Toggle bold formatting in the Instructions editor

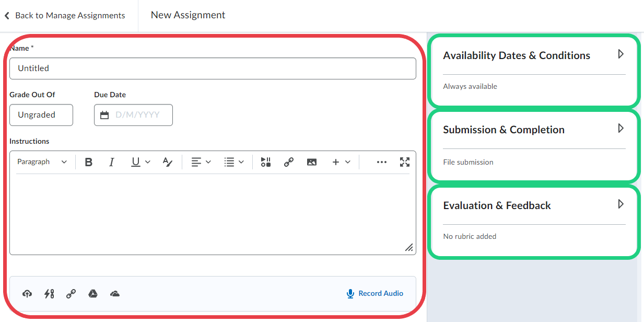(89, 162)
